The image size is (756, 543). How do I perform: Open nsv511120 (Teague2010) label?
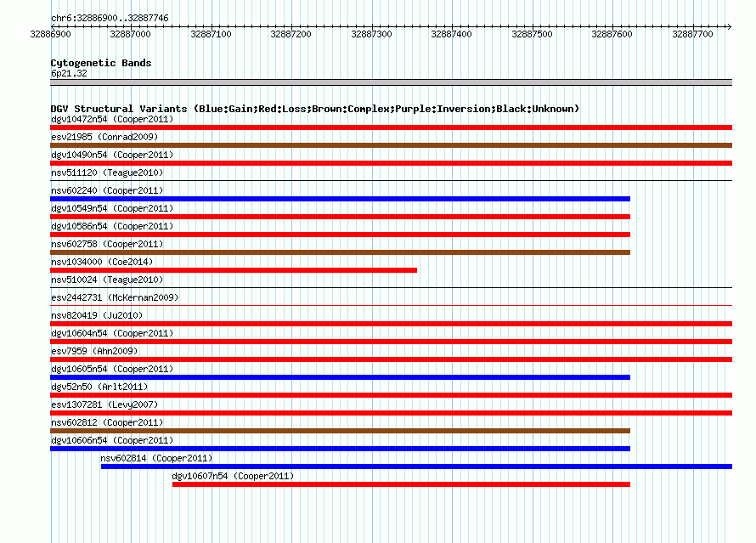[x=107, y=173]
